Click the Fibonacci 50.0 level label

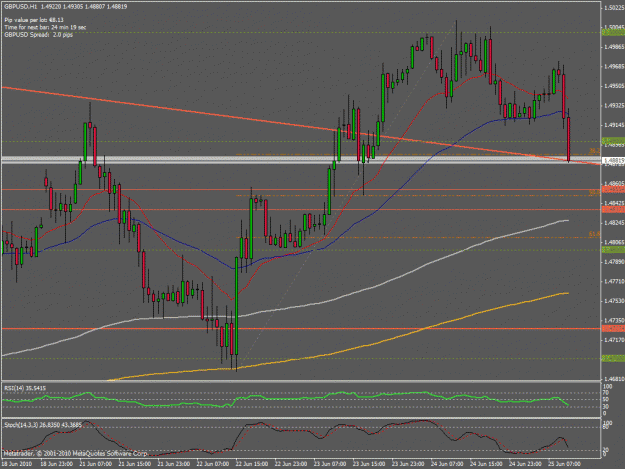594,192
